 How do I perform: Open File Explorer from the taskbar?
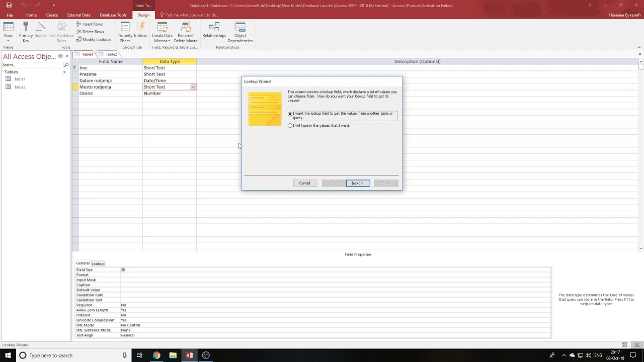pos(173,355)
